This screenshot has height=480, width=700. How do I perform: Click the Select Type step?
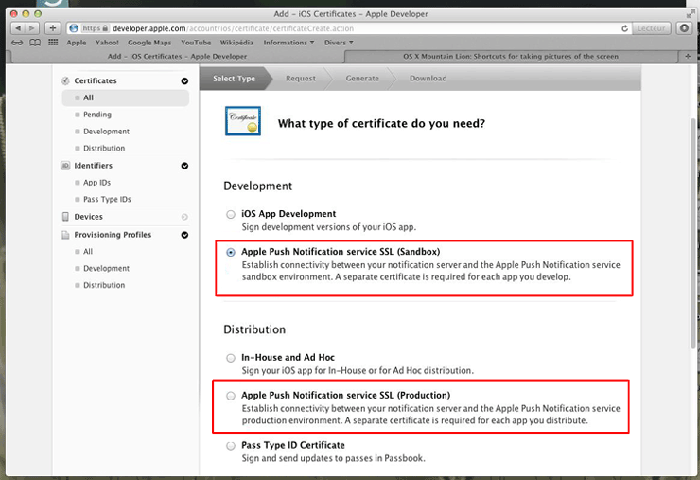point(234,78)
